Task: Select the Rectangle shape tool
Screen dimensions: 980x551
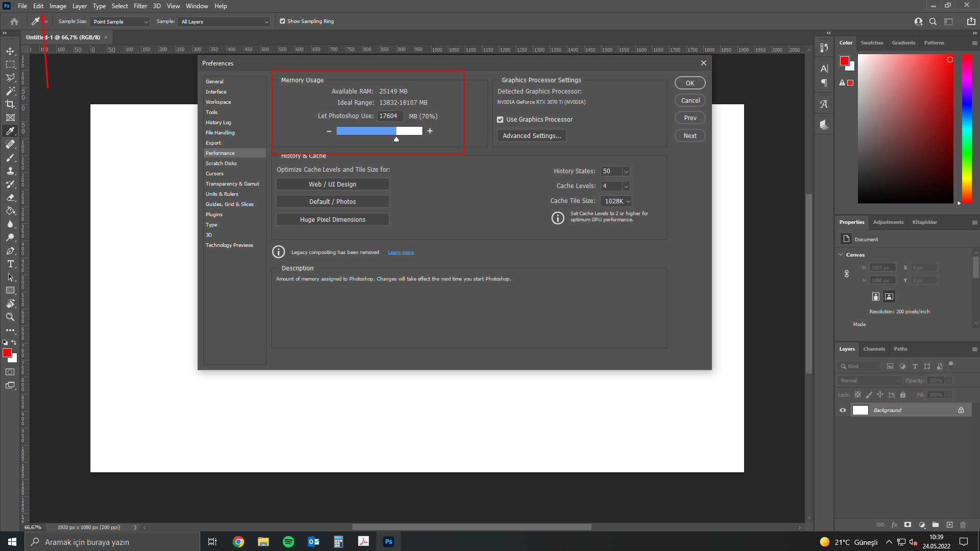Action: tap(10, 290)
